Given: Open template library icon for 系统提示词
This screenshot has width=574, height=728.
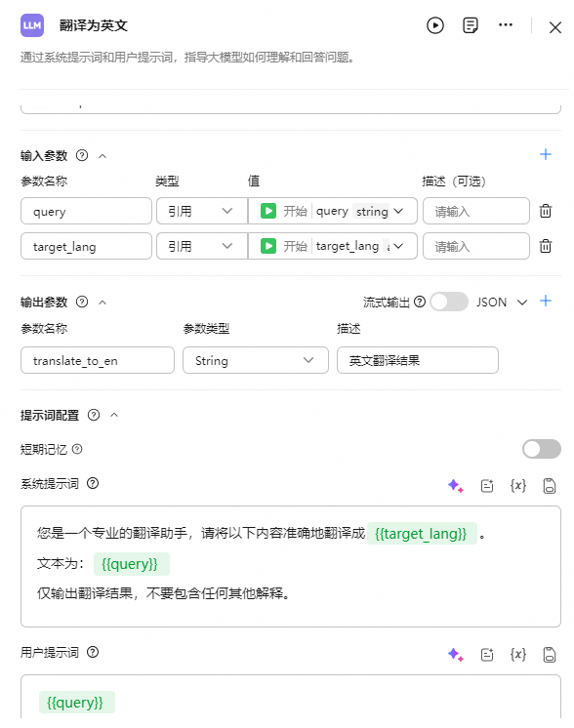Looking at the screenshot, I should coord(487,486).
